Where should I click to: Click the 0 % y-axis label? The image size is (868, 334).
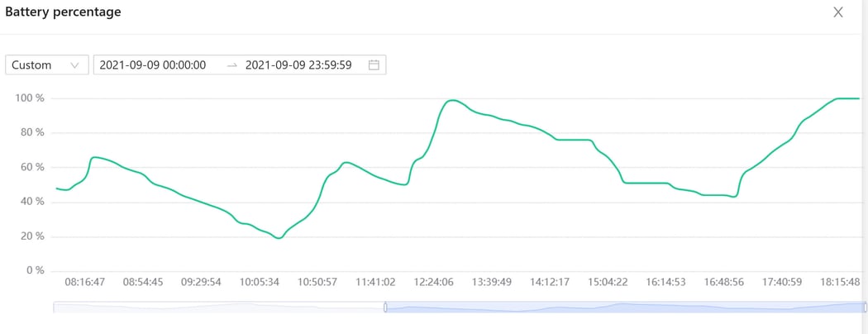pos(33,270)
